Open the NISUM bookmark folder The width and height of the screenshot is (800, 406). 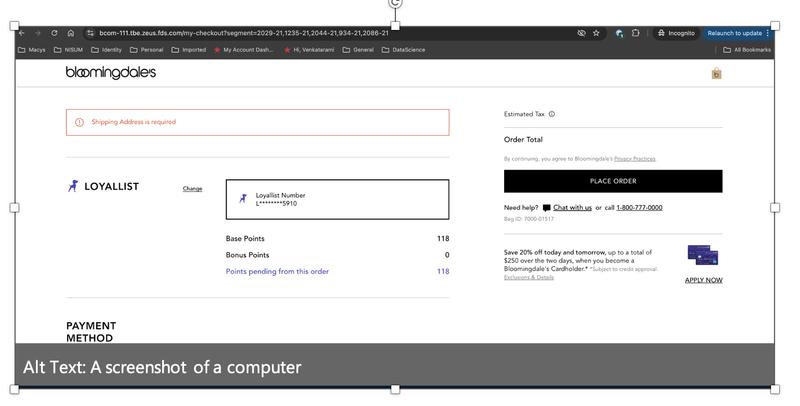pyautogui.click(x=68, y=50)
